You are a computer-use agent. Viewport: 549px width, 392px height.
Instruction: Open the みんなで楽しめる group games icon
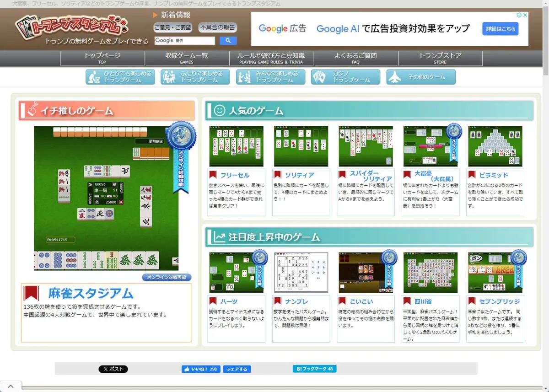coord(242,77)
